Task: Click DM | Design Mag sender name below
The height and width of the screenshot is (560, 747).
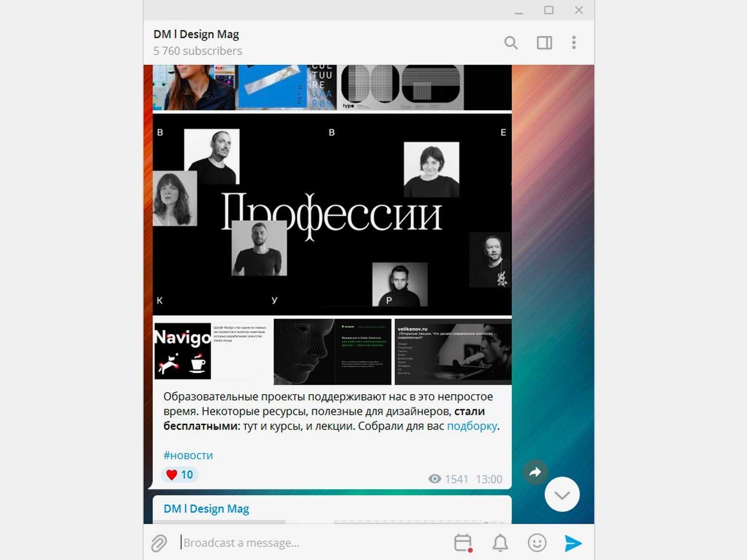Action: coord(206,509)
